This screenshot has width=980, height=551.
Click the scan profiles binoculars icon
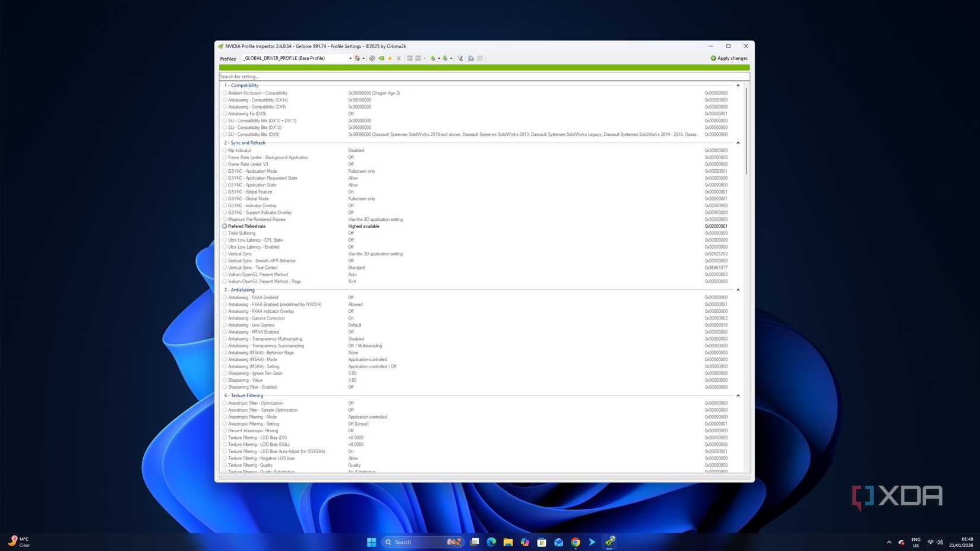pos(471,58)
